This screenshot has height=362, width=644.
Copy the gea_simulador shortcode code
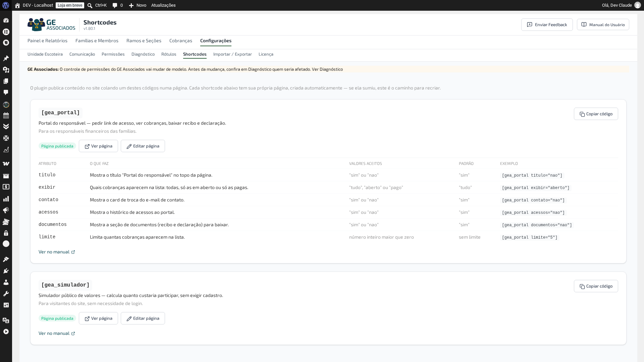596,286
